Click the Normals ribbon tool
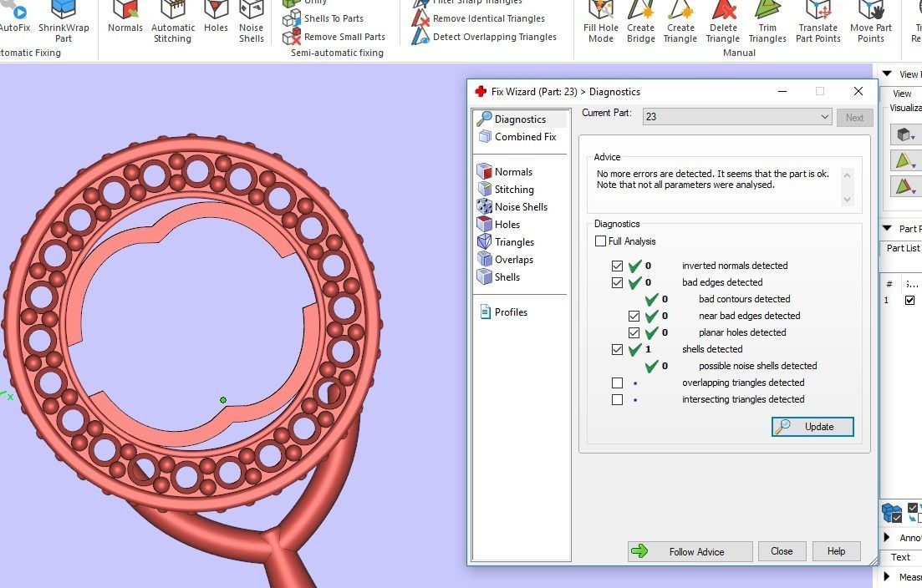Image resolution: width=922 pixels, height=588 pixels. [x=125, y=18]
